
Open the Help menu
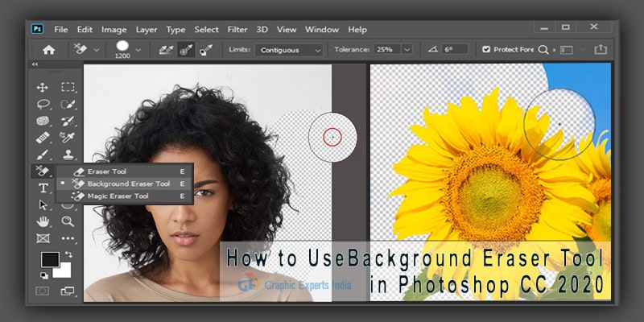tap(357, 30)
